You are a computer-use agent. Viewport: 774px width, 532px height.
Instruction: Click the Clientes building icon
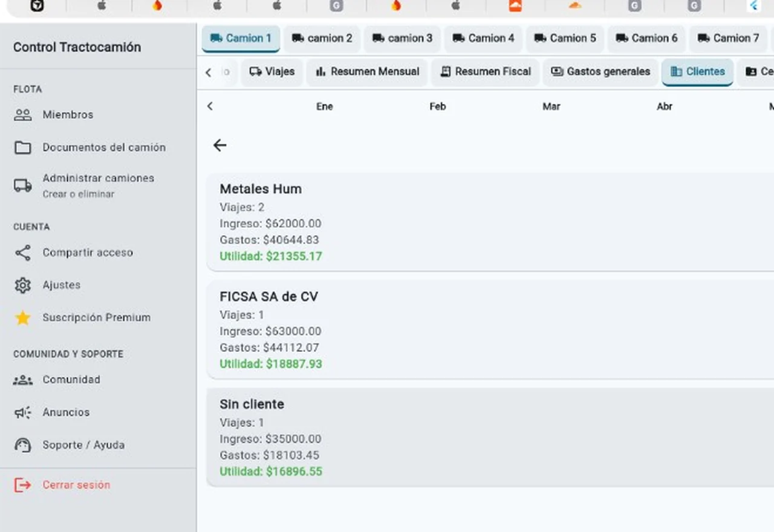(x=677, y=72)
